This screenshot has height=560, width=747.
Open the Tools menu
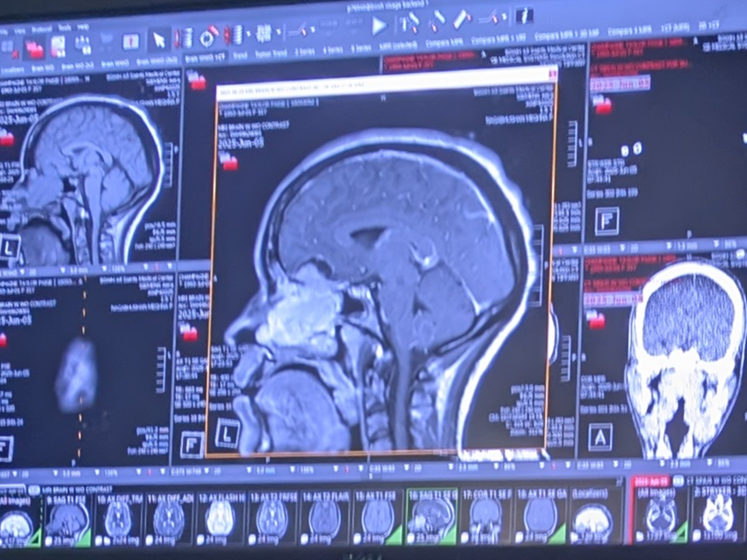[x=64, y=28]
